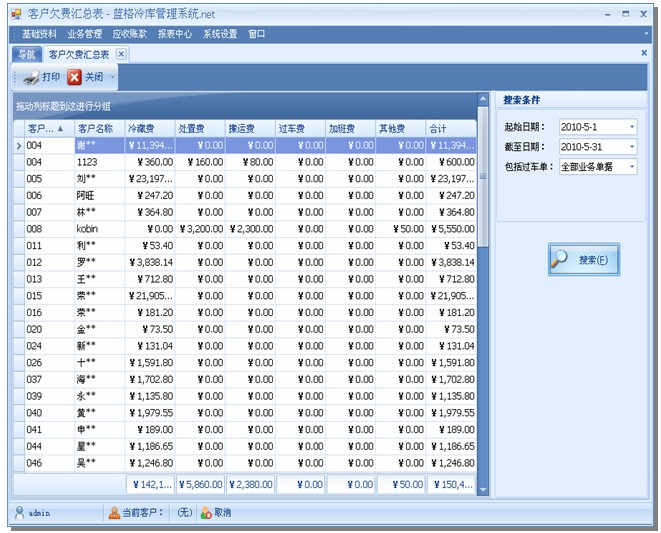Click customer code 005 cell

point(50,179)
